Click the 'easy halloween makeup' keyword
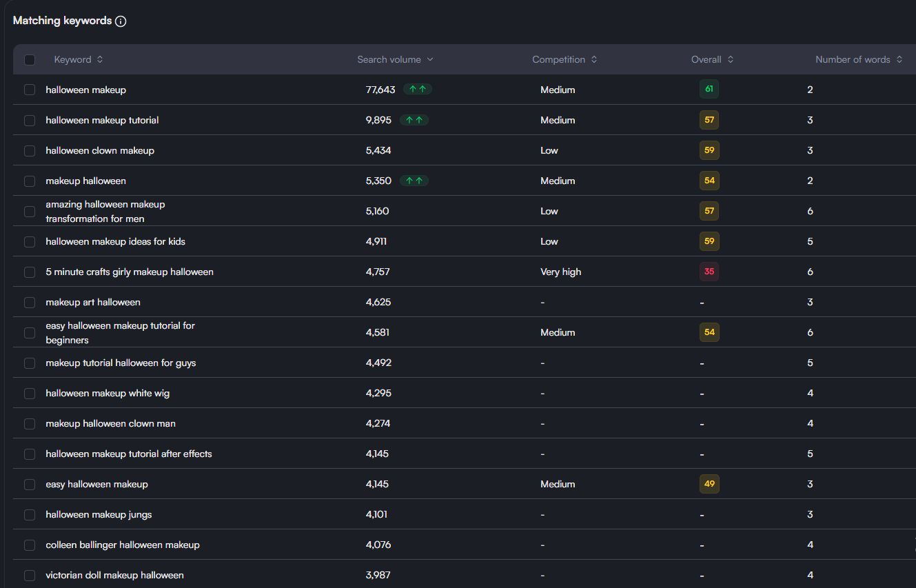The height and width of the screenshot is (588, 916). tap(97, 485)
